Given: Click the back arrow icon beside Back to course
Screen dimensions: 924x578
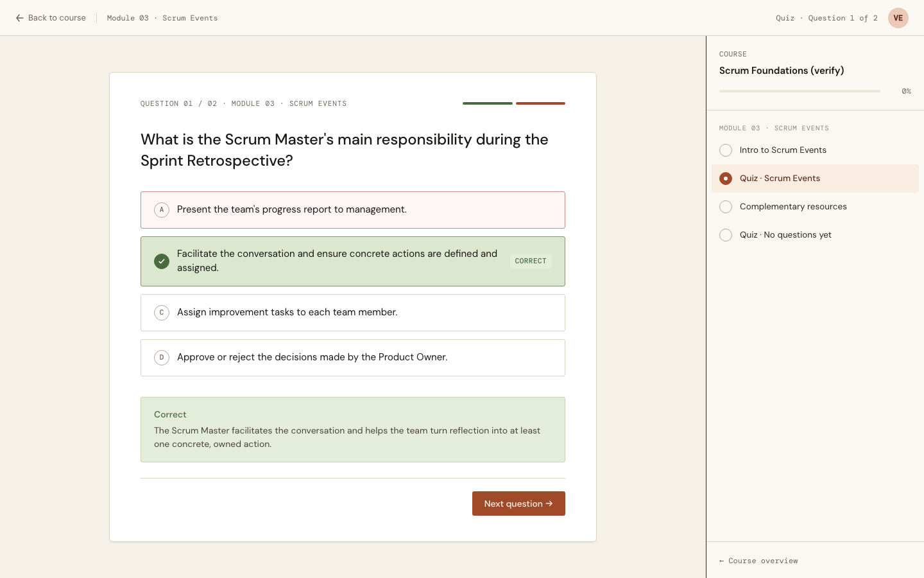Looking at the screenshot, I should [20, 18].
